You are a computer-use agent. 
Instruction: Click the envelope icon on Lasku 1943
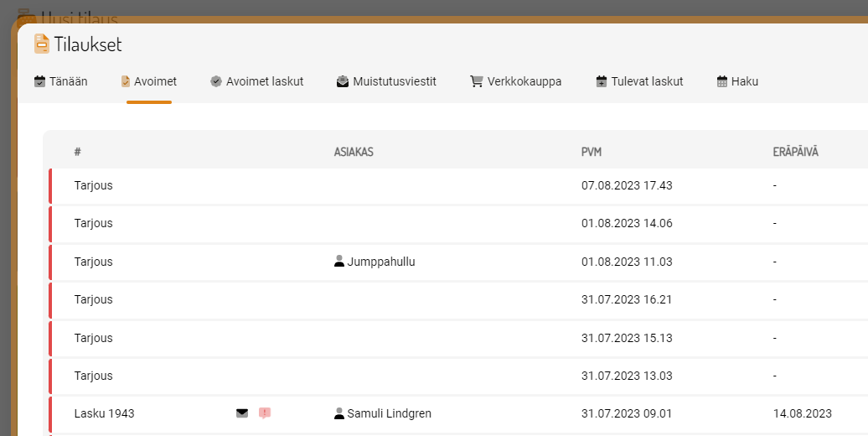point(242,413)
